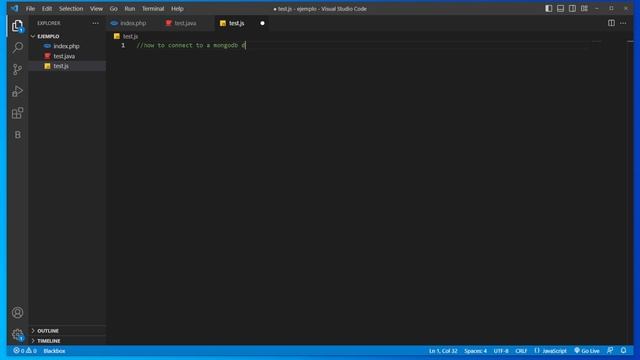Open index.php in the Explorer tree
The width and height of the screenshot is (640, 360).
pos(67,46)
